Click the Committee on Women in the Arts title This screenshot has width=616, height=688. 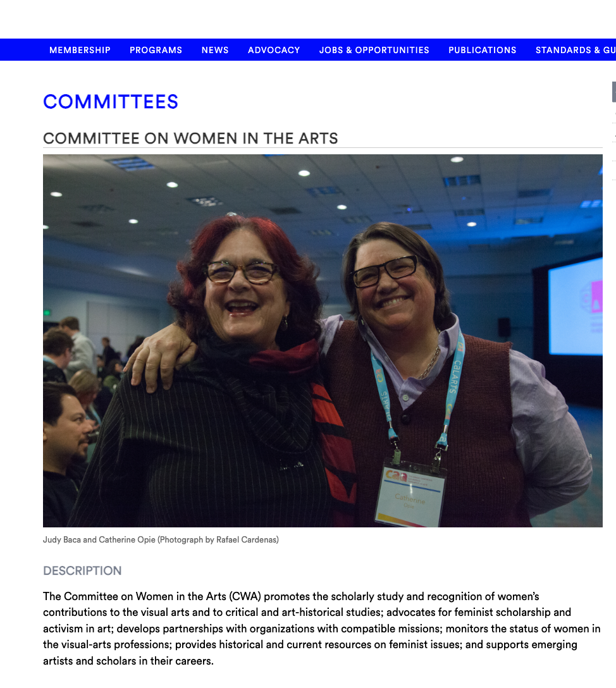coord(190,138)
